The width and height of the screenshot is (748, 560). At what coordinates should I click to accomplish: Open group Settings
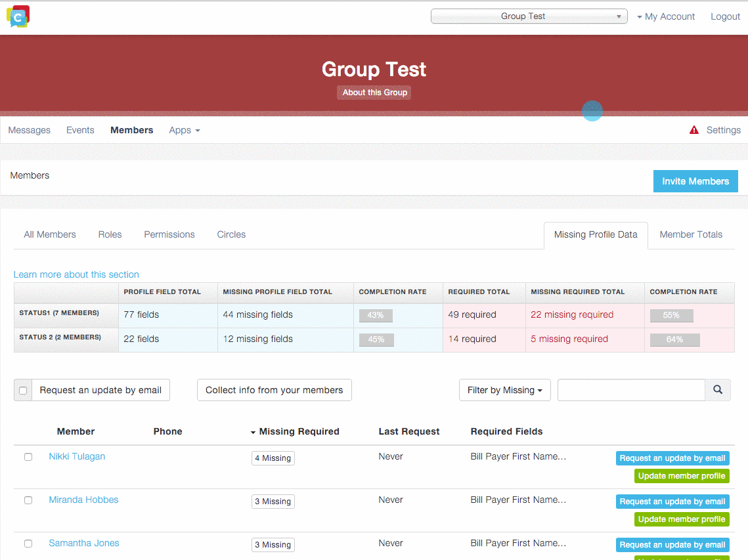723,130
